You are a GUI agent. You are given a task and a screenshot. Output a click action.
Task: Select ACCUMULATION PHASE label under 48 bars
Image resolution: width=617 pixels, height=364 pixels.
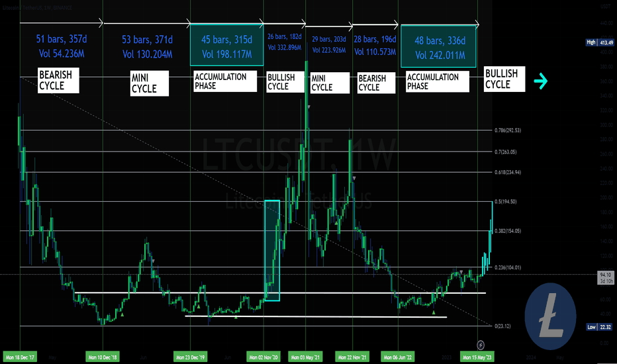(437, 81)
